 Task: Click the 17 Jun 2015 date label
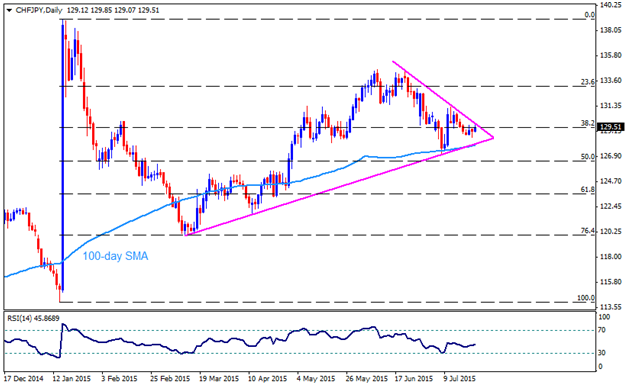point(414,379)
